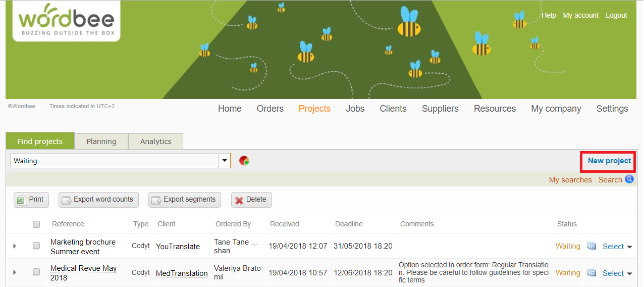Open details icon for Medical Revue row
644x287 pixels.
click(x=592, y=273)
